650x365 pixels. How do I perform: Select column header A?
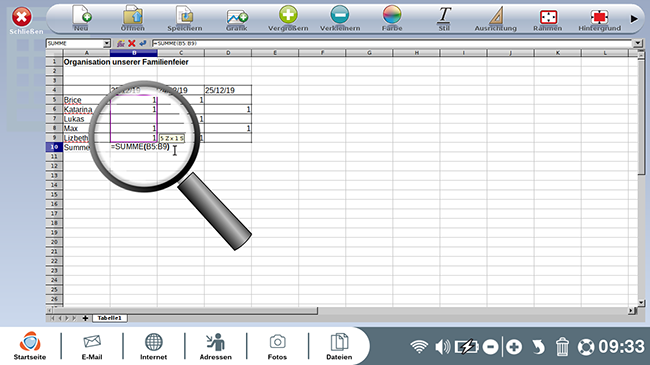[x=87, y=53]
